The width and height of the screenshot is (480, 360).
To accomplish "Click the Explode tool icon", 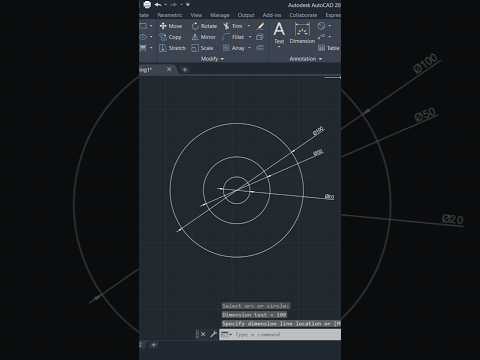I will (260, 37).
